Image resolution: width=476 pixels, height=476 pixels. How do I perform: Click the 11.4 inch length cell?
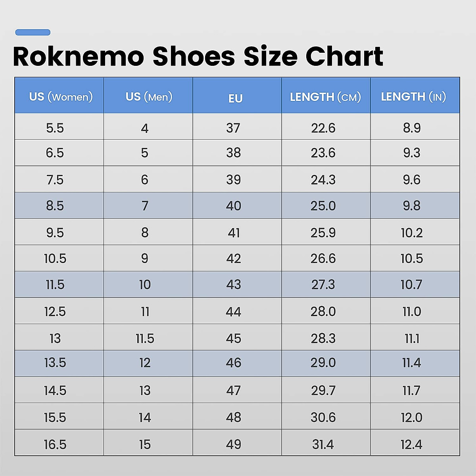[x=412, y=363]
